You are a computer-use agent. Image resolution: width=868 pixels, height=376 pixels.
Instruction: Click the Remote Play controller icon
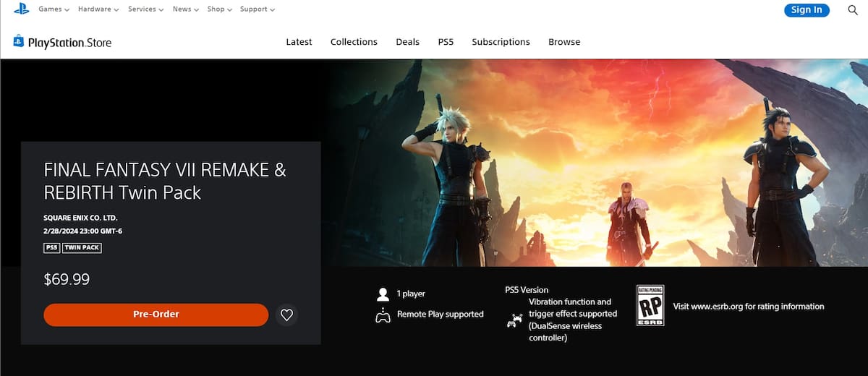383,315
